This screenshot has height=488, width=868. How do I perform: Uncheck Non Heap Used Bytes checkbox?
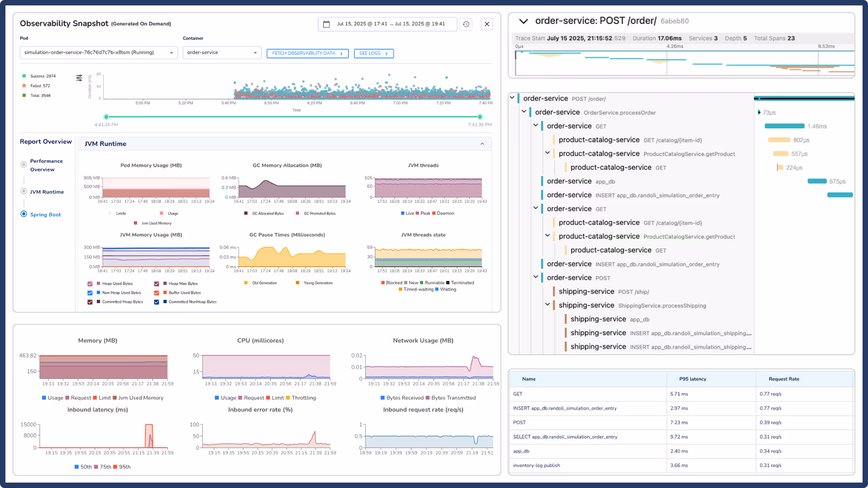90,293
